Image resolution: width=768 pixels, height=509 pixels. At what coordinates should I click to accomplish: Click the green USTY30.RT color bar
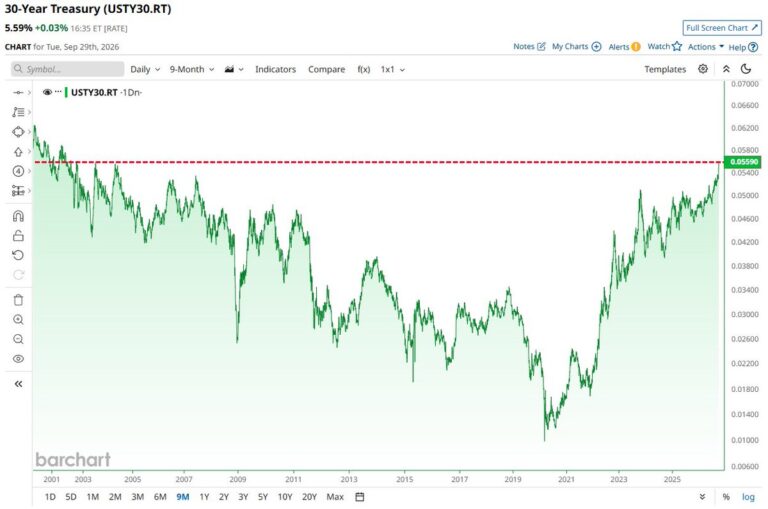(66, 92)
